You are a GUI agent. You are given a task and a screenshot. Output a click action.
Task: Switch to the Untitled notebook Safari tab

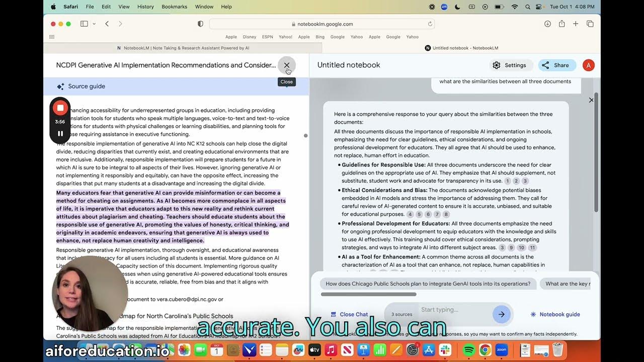click(461, 48)
